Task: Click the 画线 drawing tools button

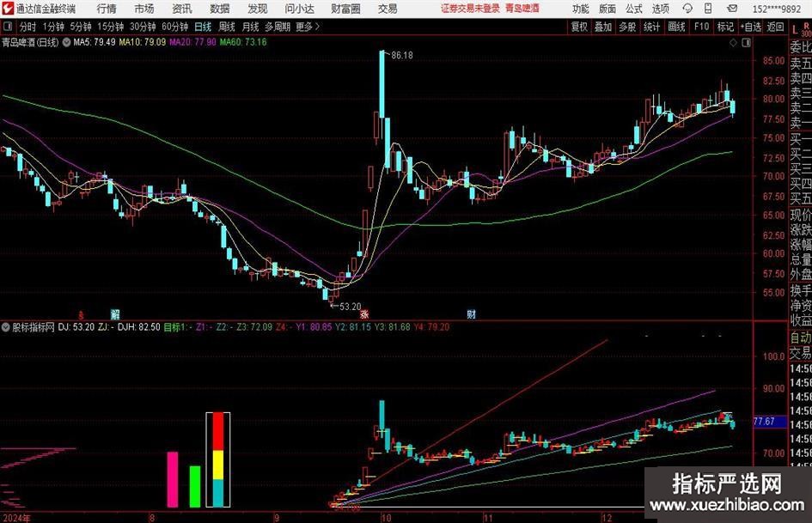Action: [x=676, y=27]
